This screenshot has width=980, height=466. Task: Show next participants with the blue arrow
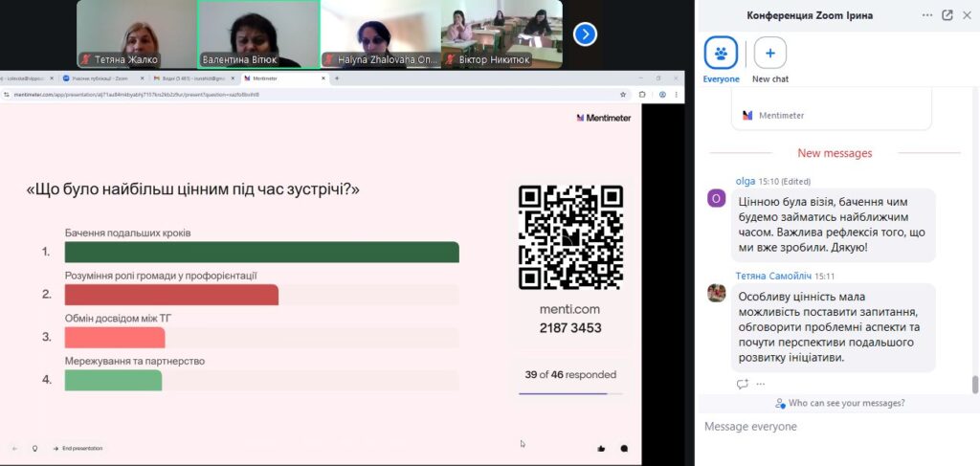pos(585,34)
